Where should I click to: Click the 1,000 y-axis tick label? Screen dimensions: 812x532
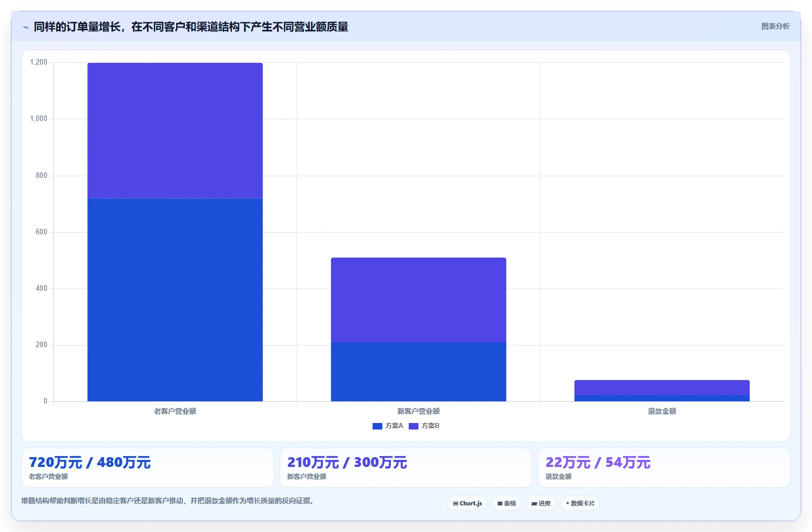coord(38,119)
